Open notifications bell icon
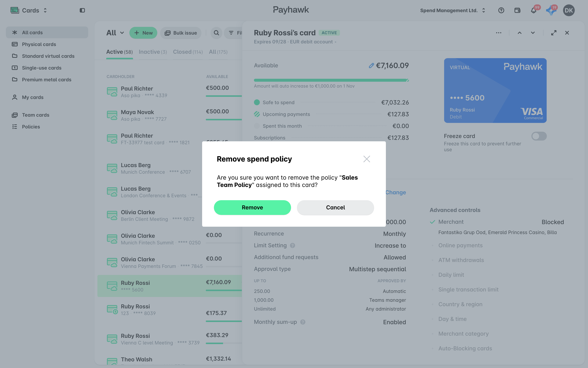The width and height of the screenshot is (588, 368). tap(533, 10)
